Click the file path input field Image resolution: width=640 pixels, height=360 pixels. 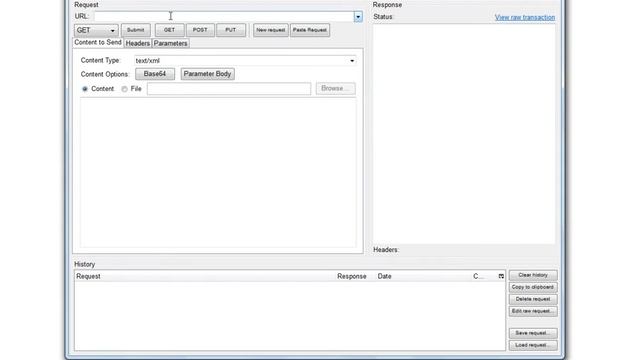pos(229,89)
